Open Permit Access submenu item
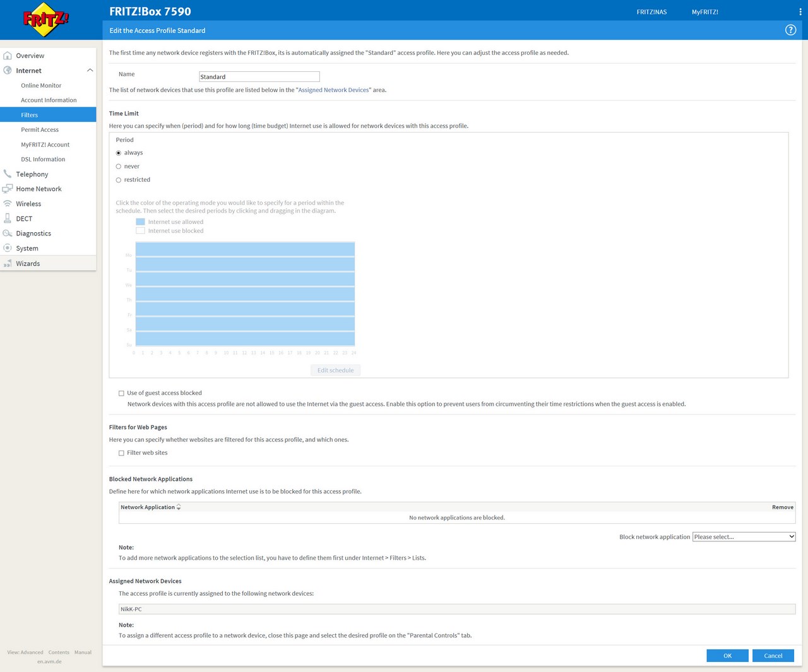The height and width of the screenshot is (672, 808). pos(40,129)
